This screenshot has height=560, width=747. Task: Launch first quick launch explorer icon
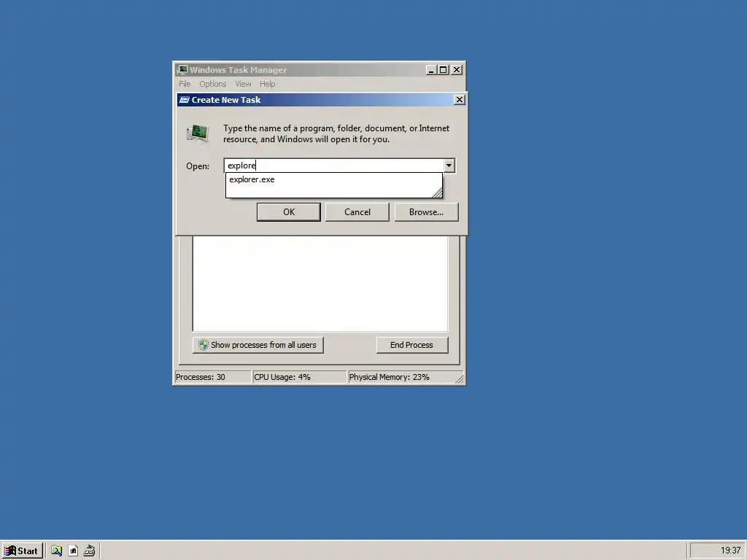(57, 551)
